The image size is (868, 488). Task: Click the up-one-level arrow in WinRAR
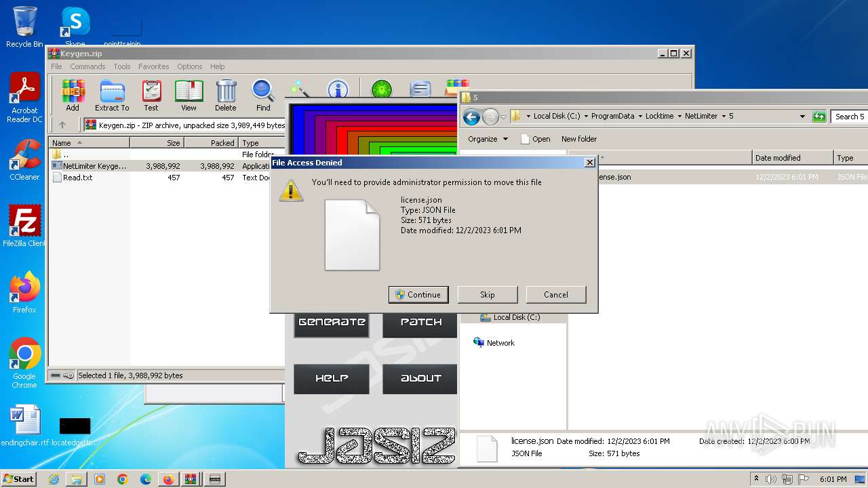[x=62, y=125]
